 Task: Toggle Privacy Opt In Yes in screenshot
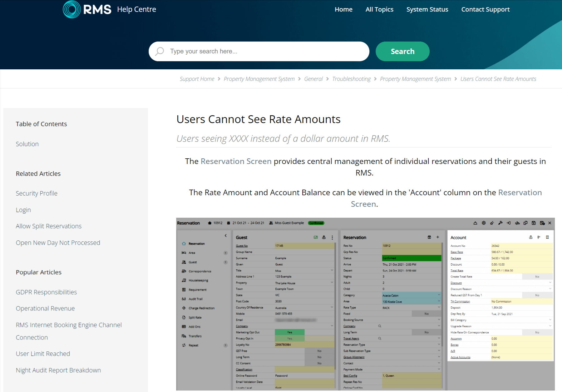coord(290,339)
